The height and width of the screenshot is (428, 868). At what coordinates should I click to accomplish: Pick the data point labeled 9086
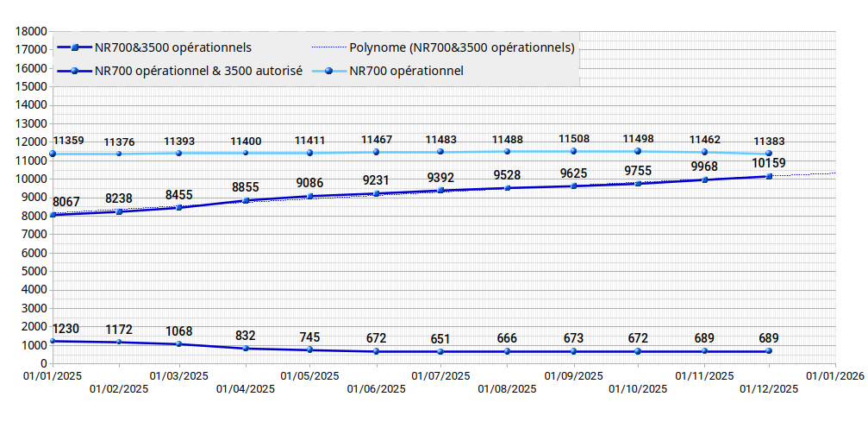click(310, 196)
